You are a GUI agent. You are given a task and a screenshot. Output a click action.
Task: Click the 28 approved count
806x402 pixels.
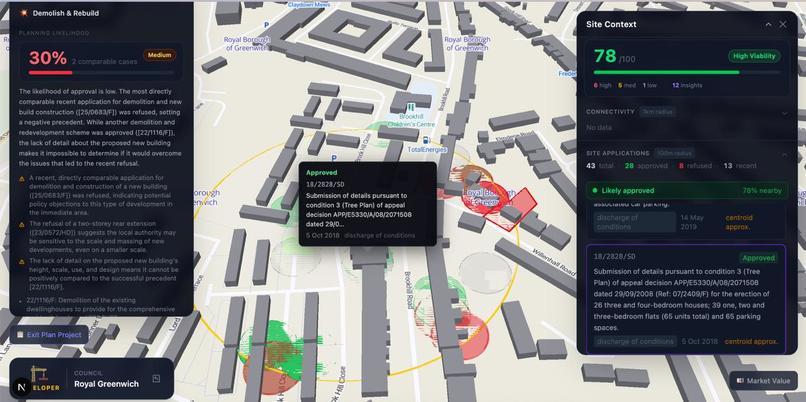tap(646, 166)
